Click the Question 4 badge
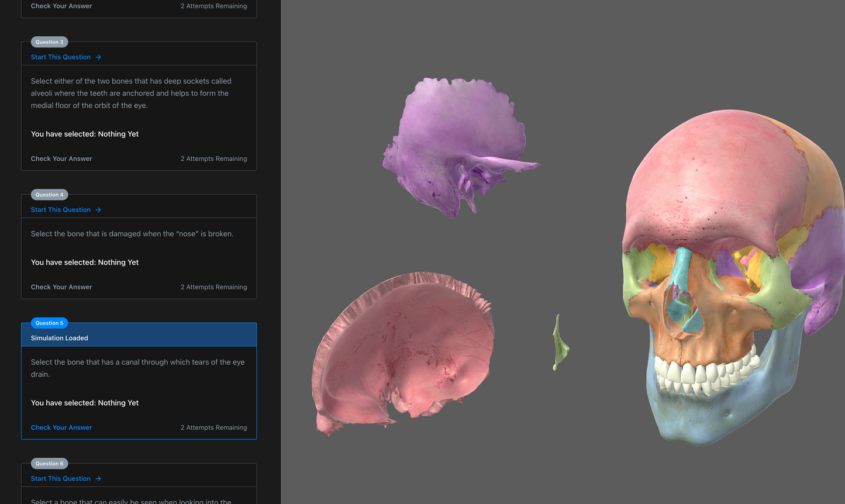This screenshot has height=504, width=845. [x=49, y=194]
